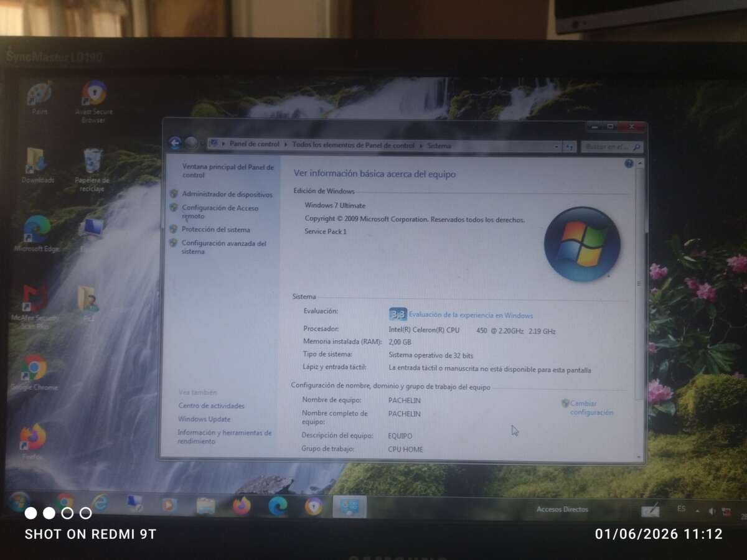Click the scrollbar up arrow in Sistema window
Viewport: 747px width, 560px height.
[x=640, y=164]
